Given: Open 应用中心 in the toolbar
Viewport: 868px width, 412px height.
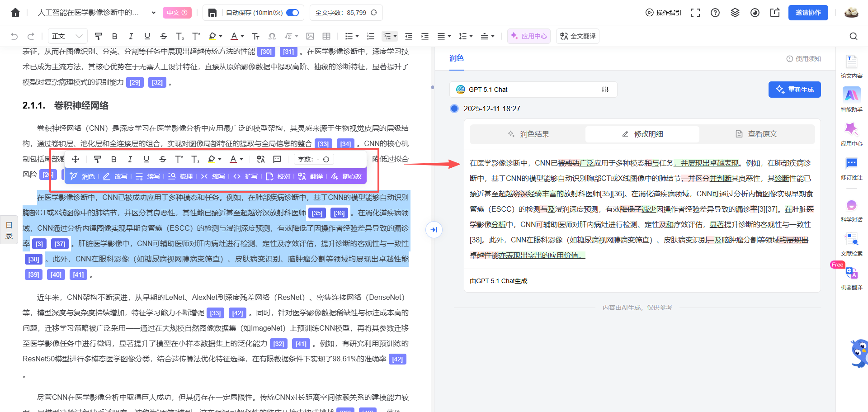Looking at the screenshot, I should click(529, 36).
